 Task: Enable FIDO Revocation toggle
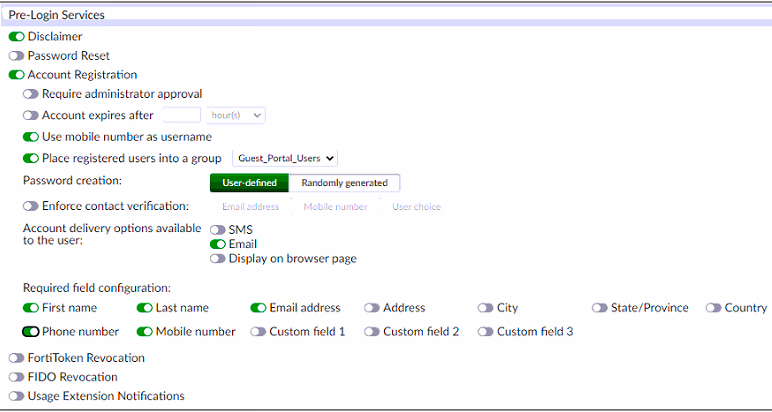point(16,377)
